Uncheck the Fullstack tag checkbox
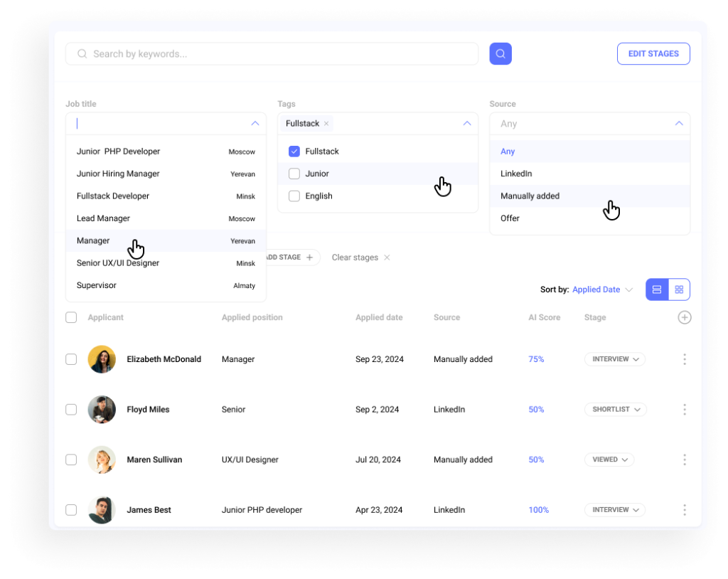This screenshot has height=579, width=728. (x=294, y=151)
